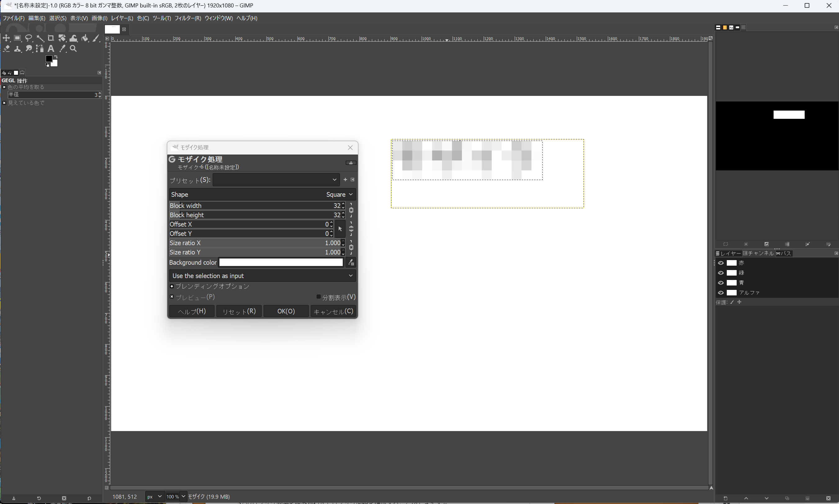
Task: Select the Paintbrush tool
Action: 96,38
